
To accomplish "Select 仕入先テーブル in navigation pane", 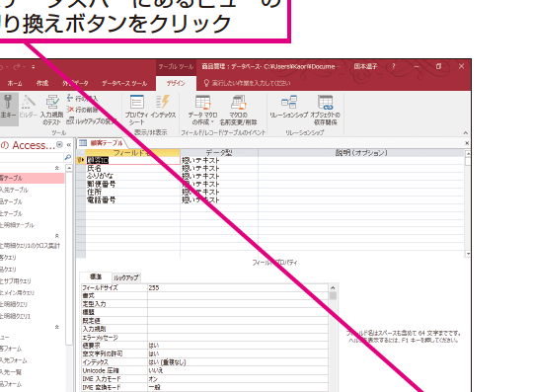I will coord(14,190).
